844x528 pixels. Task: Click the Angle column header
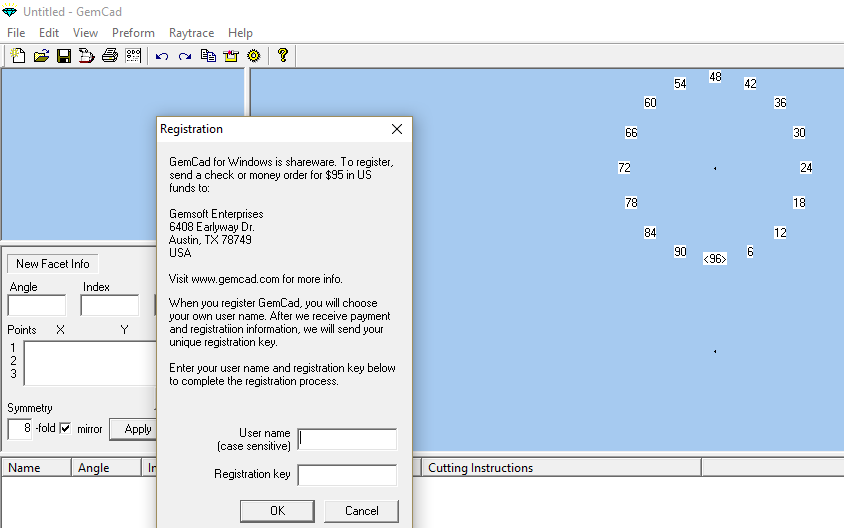(106, 467)
